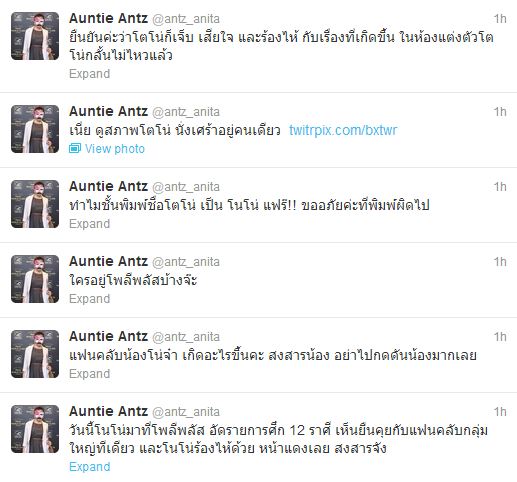517x482 pixels.
Task: Open the twitrpix.com/bxtwr link
Action: (343, 130)
